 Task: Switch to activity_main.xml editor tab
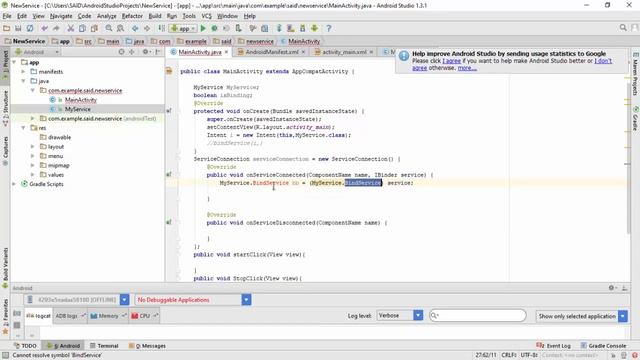coord(344,52)
